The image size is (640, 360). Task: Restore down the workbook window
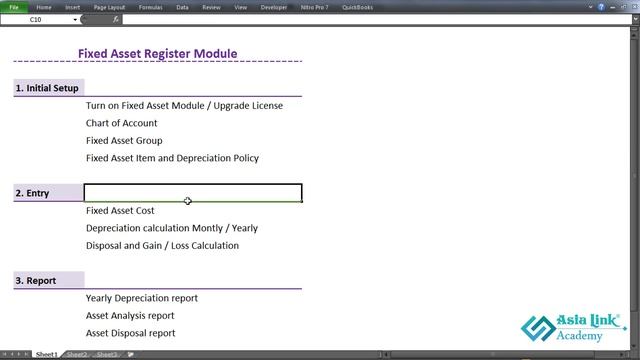click(624, 7)
